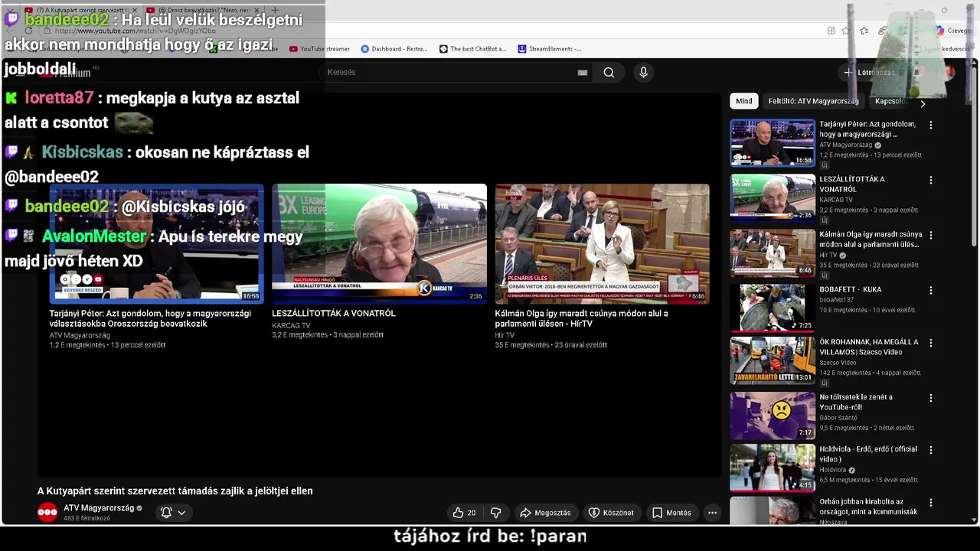Select the Mind filter chip

coord(743,101)
